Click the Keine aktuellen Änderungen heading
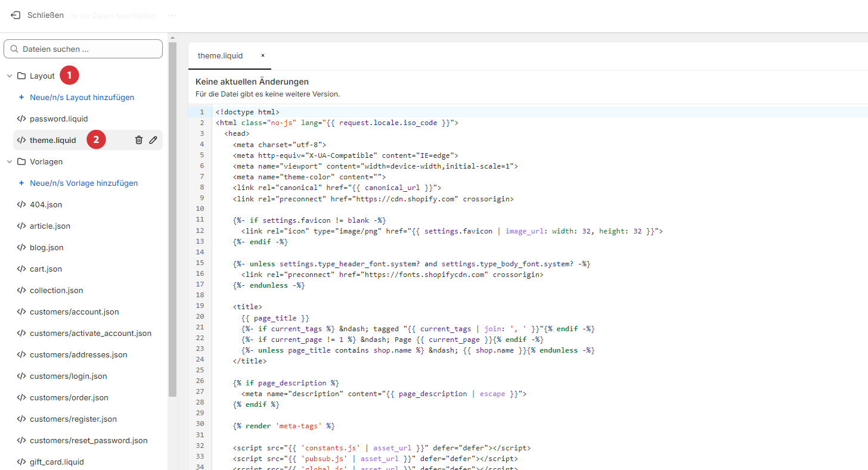 (252, 82)
